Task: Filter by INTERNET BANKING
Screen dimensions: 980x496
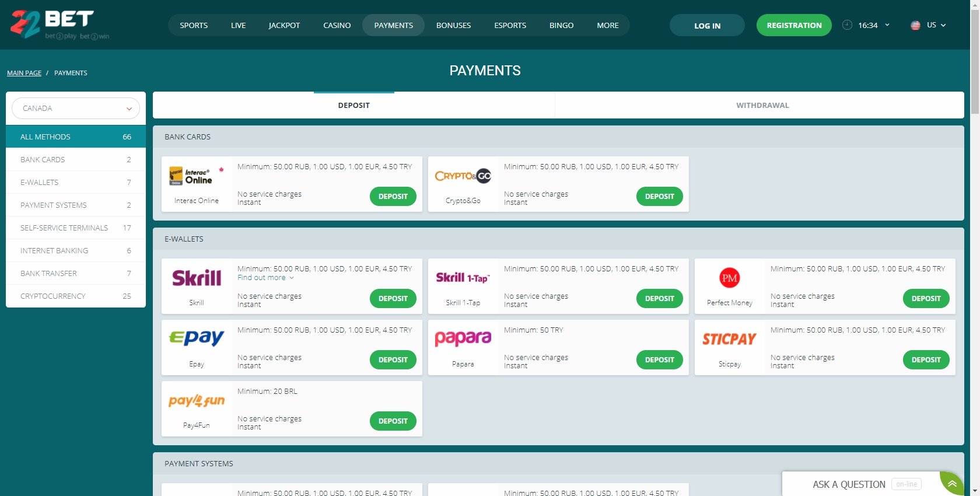Action: [76, 250]
